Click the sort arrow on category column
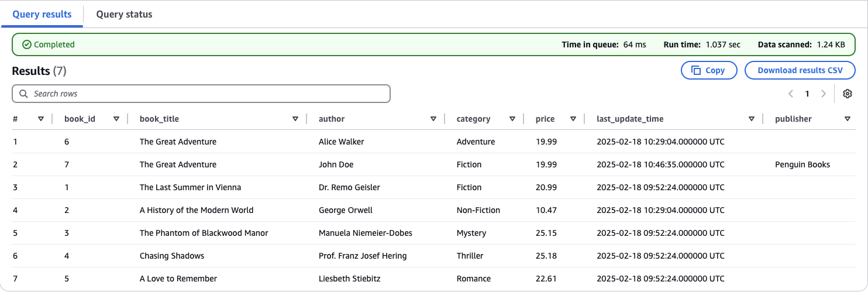Viewport: 868px width, 292px height. pyautogui.click(x=512, y=119)
